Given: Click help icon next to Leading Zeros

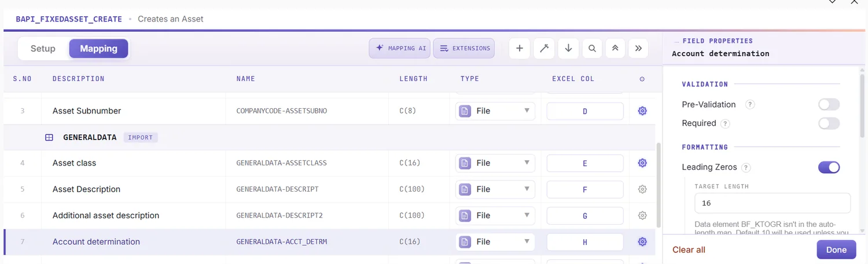Looking at the screenshot, I should [x=746, y=168].
